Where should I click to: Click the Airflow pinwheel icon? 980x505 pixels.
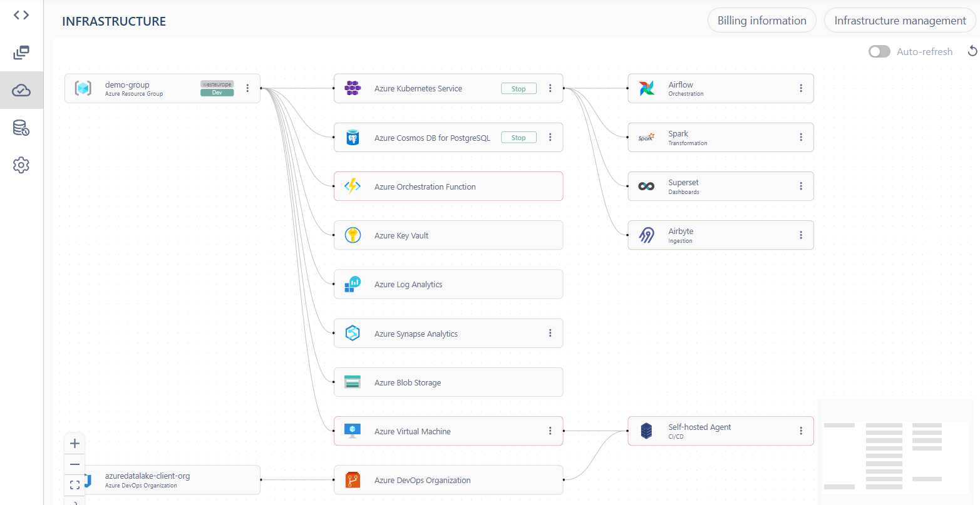point(646,88)
